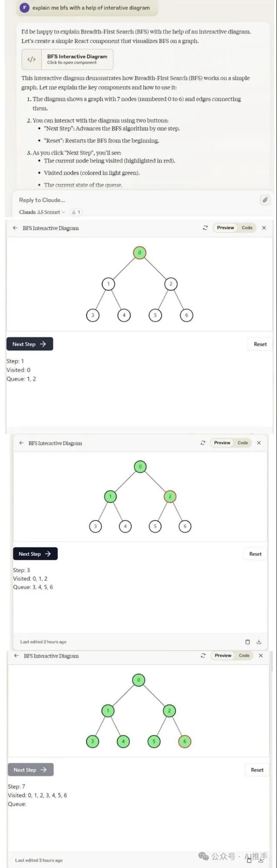Close the Step 3 diagram panel

(259, 443)
